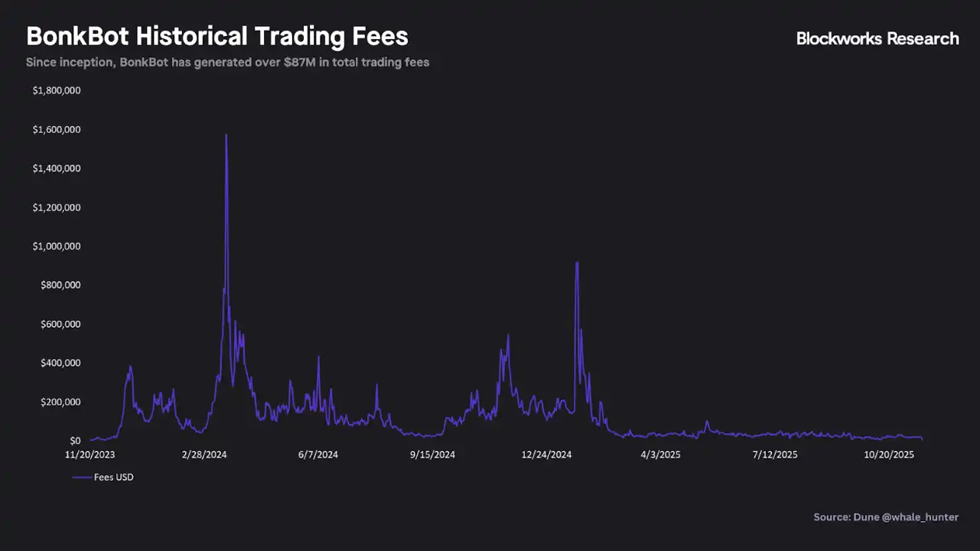
Task: Click the $1,800,000 y-axis label
Action: [56, 90]
